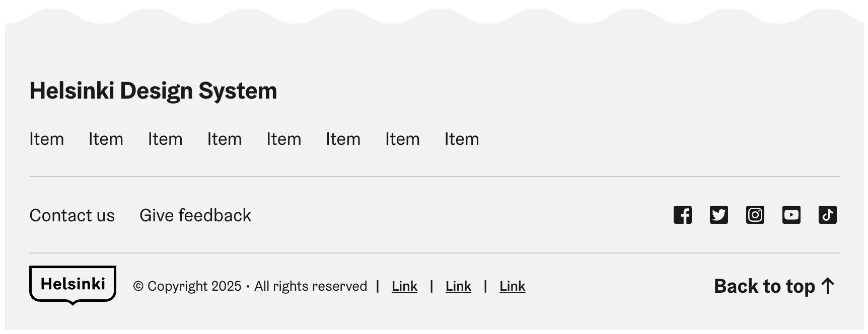Open the Instagram social media icon
This screenshot has width=868, height=334.
(x=755, y=215)
